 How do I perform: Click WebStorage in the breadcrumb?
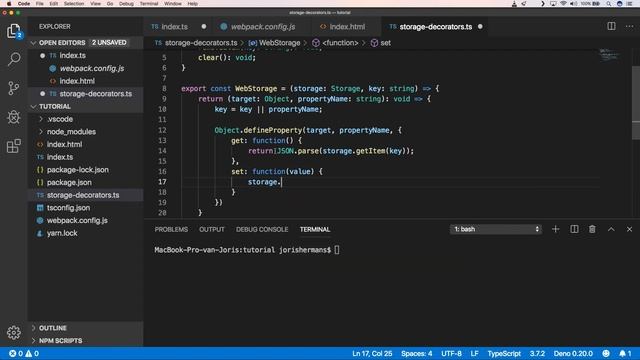click(x=279, y=43)
